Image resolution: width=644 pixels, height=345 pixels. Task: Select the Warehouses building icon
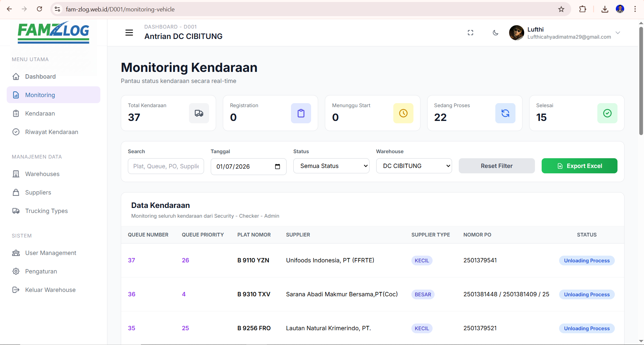(x=16, y=174)
